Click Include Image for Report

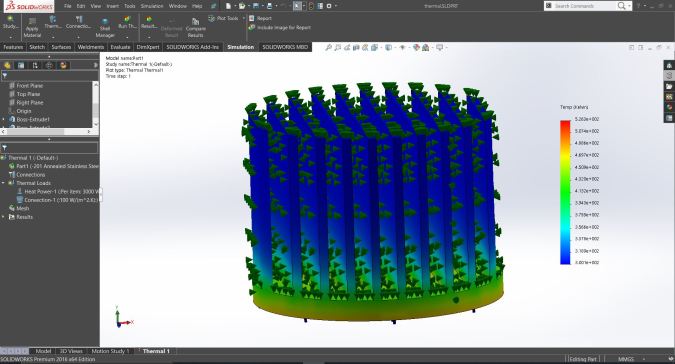(280, 28)
